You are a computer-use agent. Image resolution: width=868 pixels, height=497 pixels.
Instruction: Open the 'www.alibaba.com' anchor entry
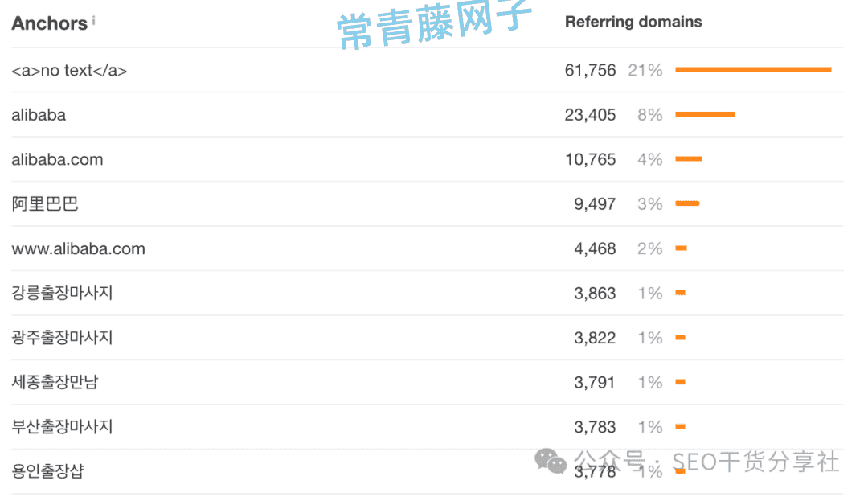[x=78, y=249]
